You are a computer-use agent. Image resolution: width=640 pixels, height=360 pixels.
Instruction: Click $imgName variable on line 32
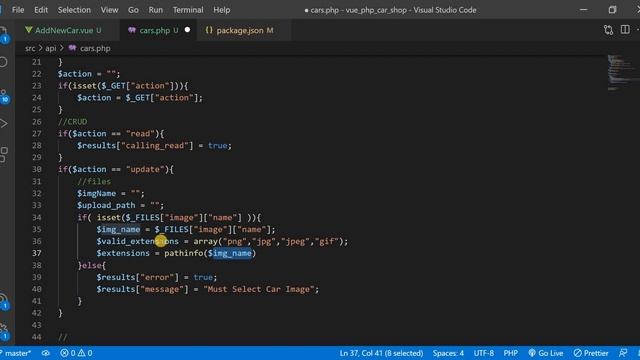[x=96, y=193]
